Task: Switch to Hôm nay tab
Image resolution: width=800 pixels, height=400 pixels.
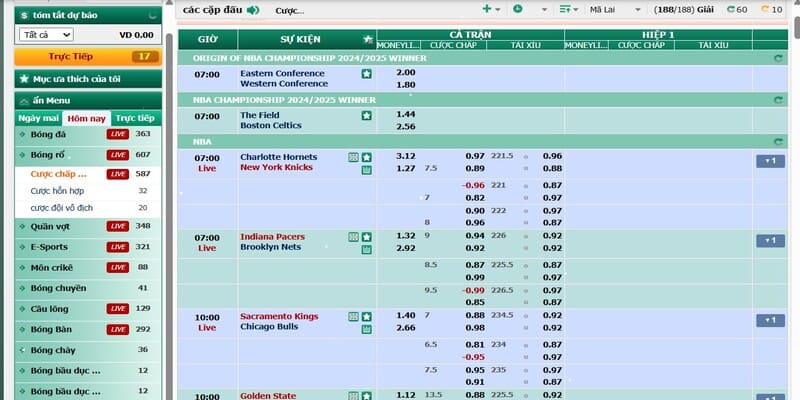Action: point(87,119)
